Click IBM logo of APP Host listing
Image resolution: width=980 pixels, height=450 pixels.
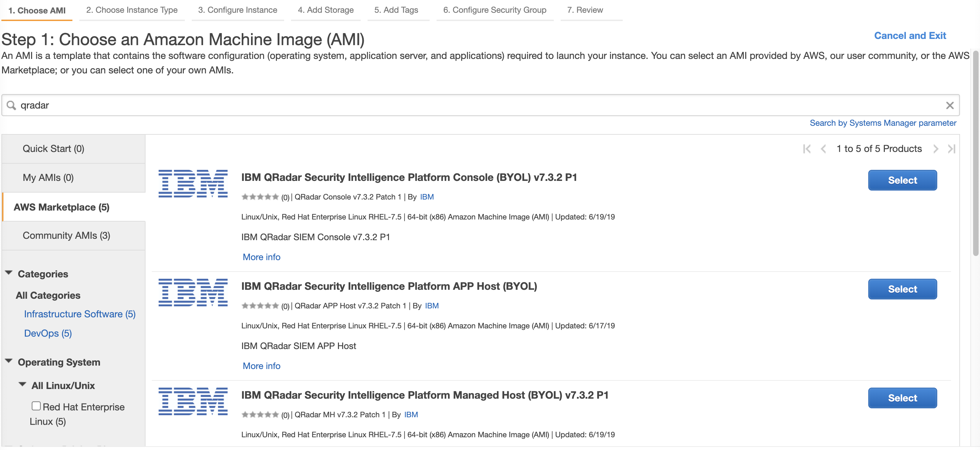click(193, 292)
